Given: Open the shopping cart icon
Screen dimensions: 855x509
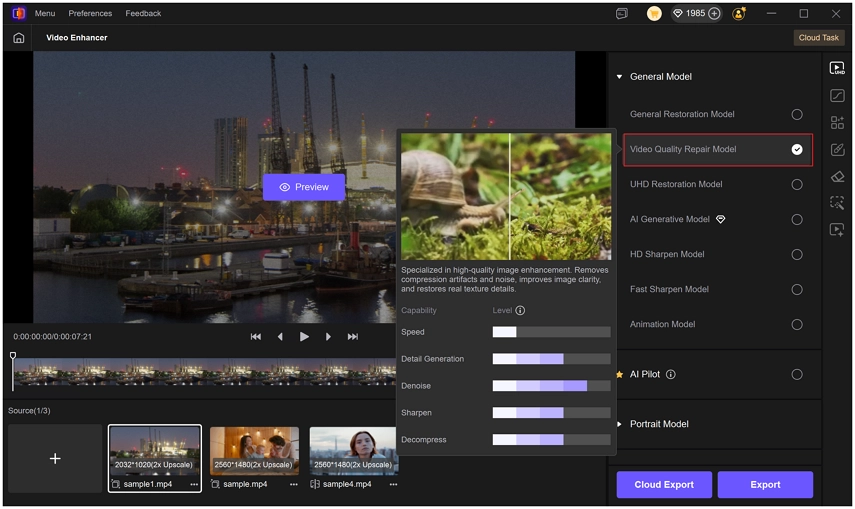Looking at the screenshot, I should click(x=654, y=14).
